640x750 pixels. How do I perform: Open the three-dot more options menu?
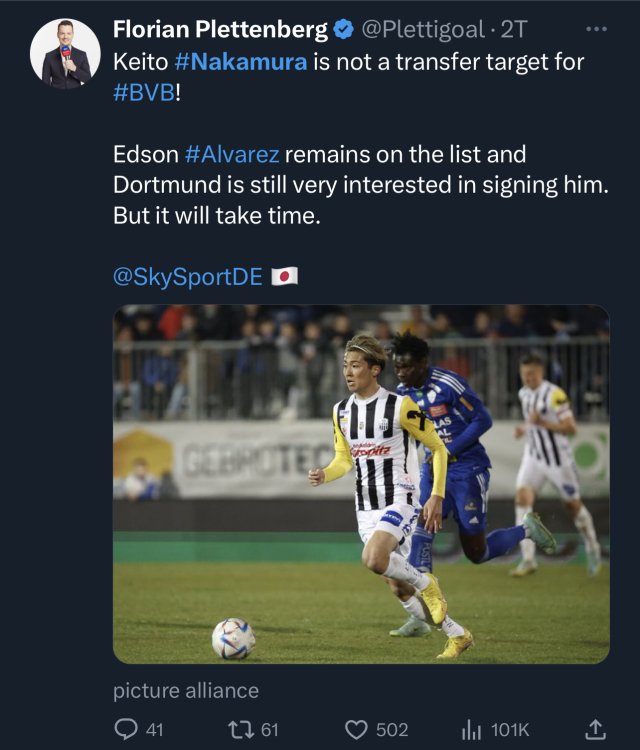tap(596, 29)
